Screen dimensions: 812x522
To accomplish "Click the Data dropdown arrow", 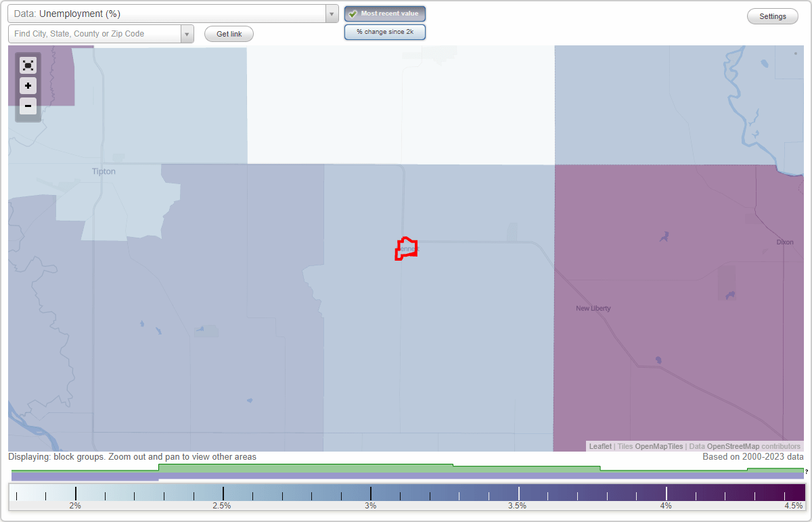I will point(331,13).
